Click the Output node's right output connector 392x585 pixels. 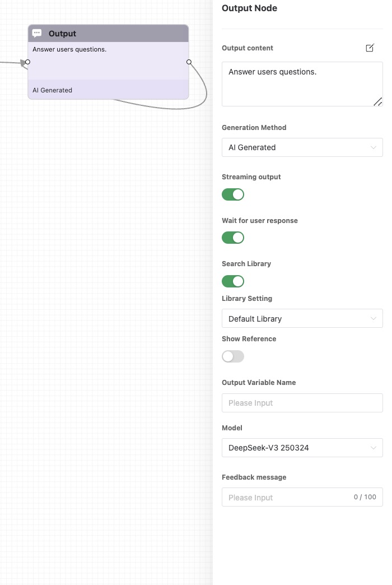pyautogui.click(x=189, y=62)
